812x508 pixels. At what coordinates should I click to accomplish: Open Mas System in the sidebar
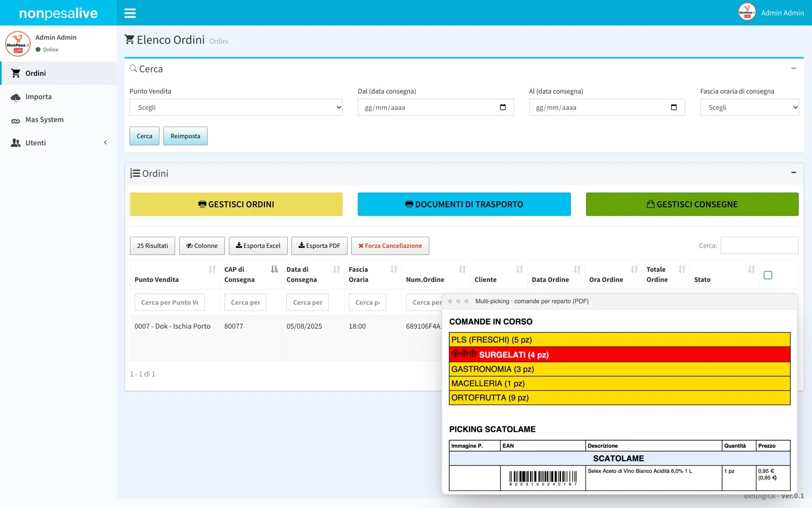click(58, 120)
